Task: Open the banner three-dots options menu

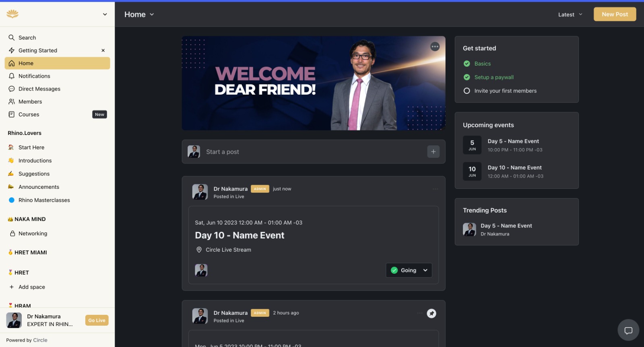Action: point(435,47)
